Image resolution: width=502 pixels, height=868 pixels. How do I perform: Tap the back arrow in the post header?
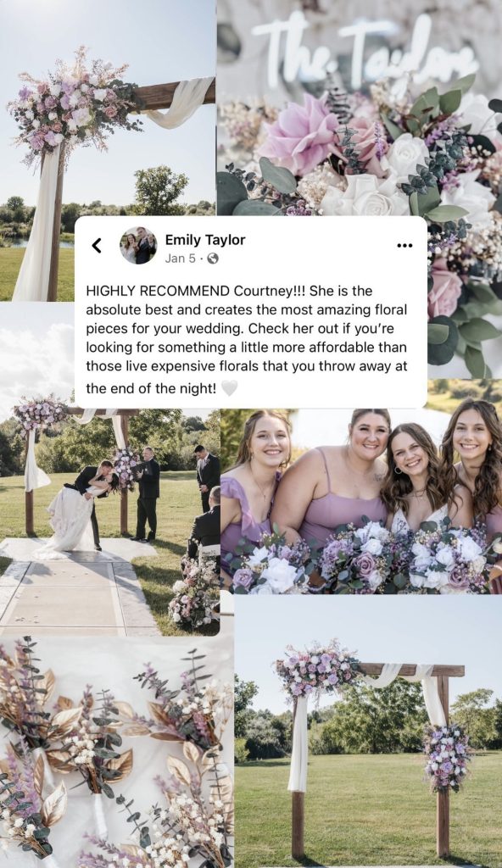click(x=97, y=245)
